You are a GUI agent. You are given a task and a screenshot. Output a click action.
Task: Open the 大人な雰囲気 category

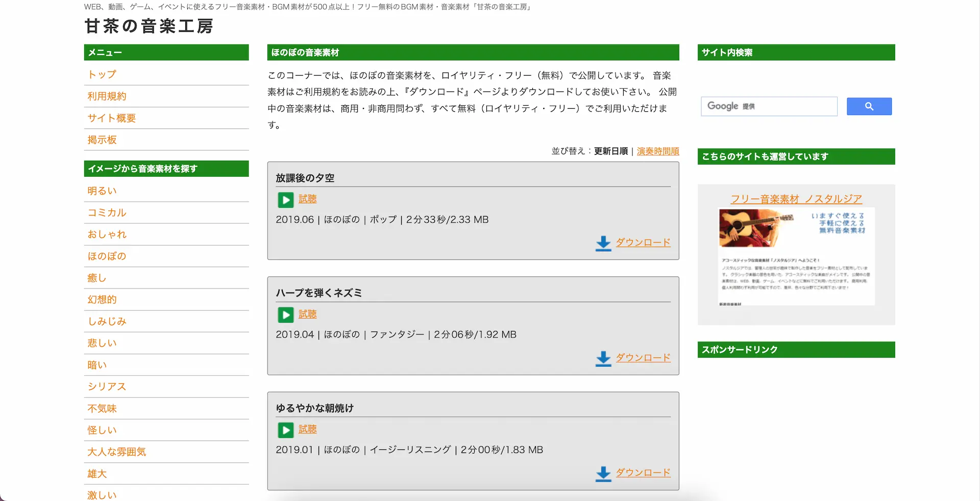116,452
